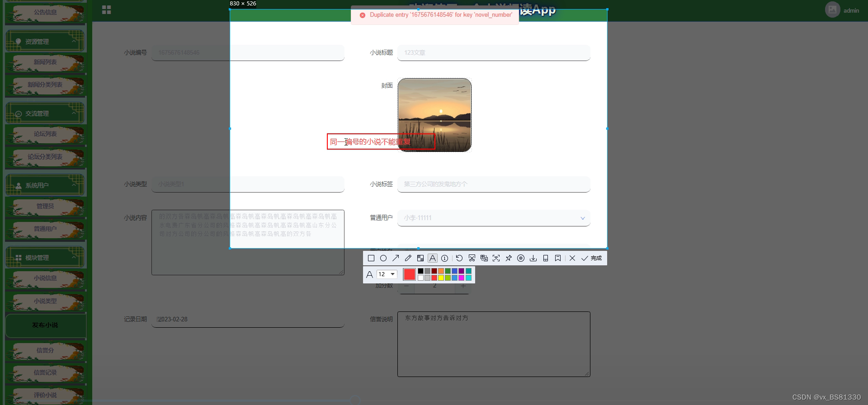The image size is (868, 405).
Task: Open the 管理员 sidebar item
Action: coord(45,207)
